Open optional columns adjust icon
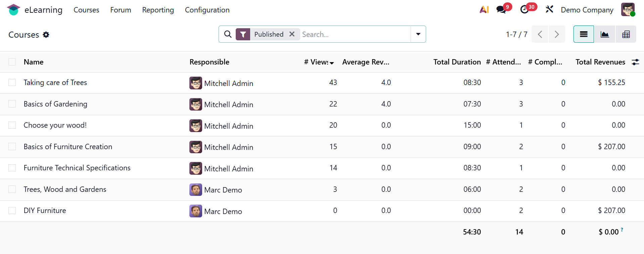Viewport: 644px width, 254px height. click(x=635, y=62)
